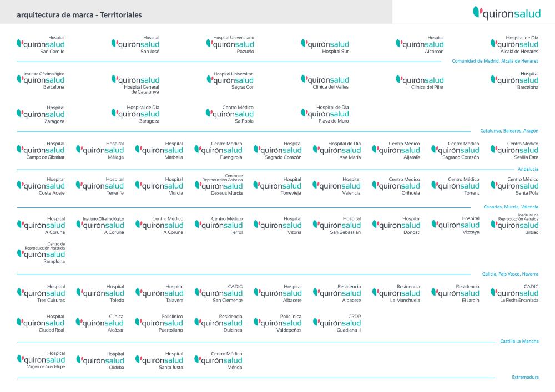Select the Hospital Zaragoza logo
Image resolution: width=555 pixels, height=392 pixels.
tap(41, 115)
